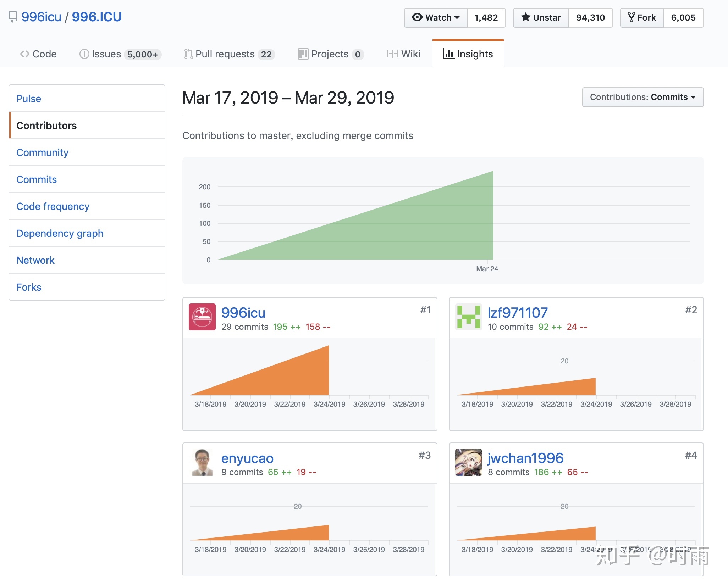Click the Unstar star icon
Screen dimensions: 728x585
(525, 17)
